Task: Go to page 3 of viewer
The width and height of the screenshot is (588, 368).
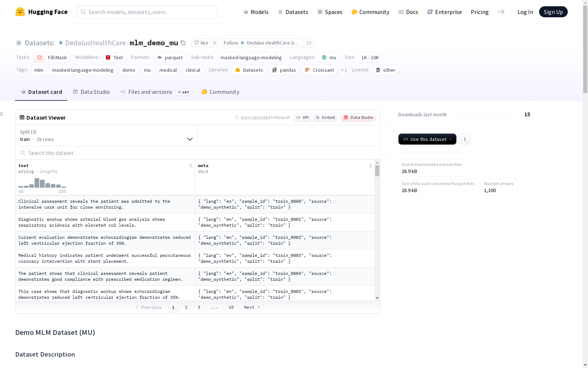Action: (199, 307)
